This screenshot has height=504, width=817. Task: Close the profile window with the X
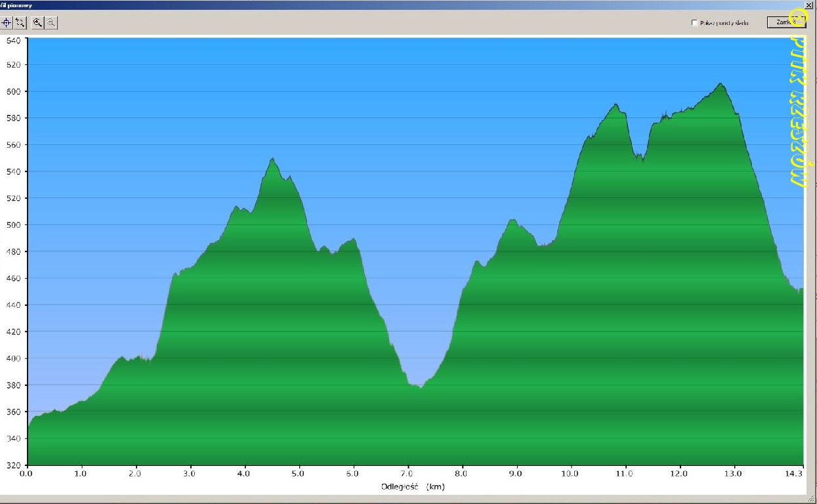(x=808, y=5)
